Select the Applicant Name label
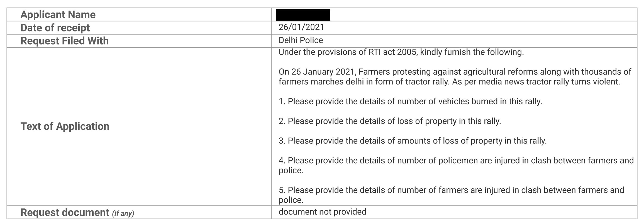This screenshot has width=644, height=219. pos(58,14)
